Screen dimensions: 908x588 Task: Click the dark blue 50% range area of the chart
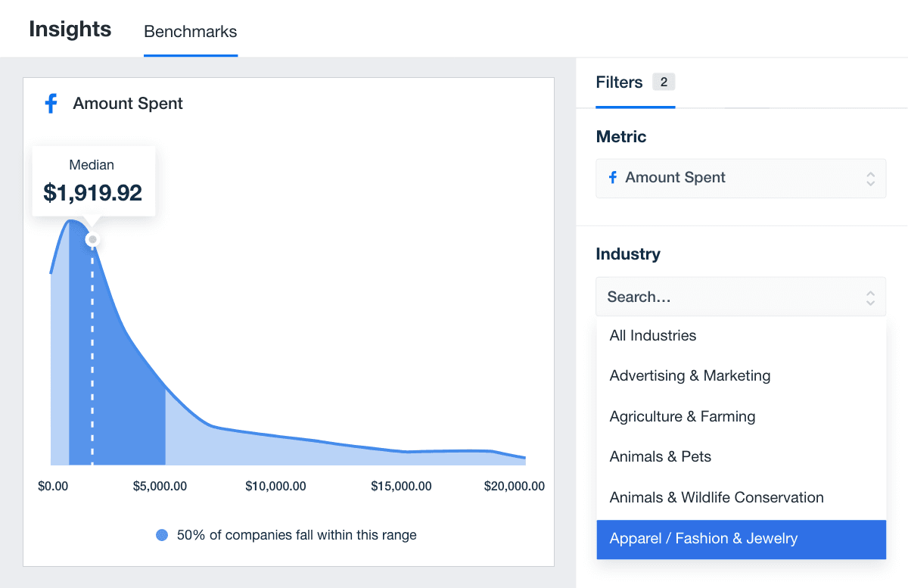(x=129, y=394)
